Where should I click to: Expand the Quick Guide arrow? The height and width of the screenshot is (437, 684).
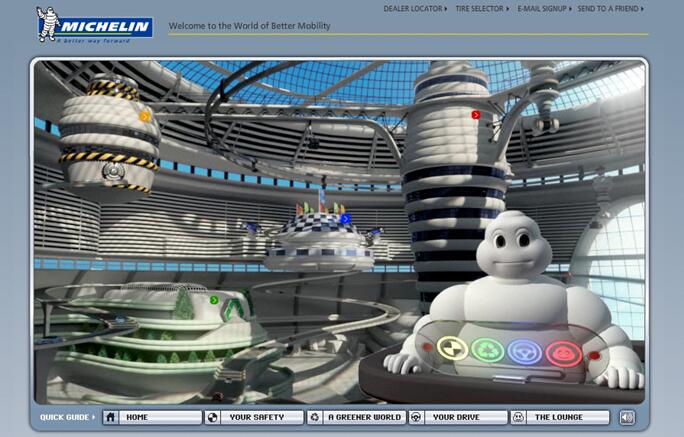pos(93,417)
